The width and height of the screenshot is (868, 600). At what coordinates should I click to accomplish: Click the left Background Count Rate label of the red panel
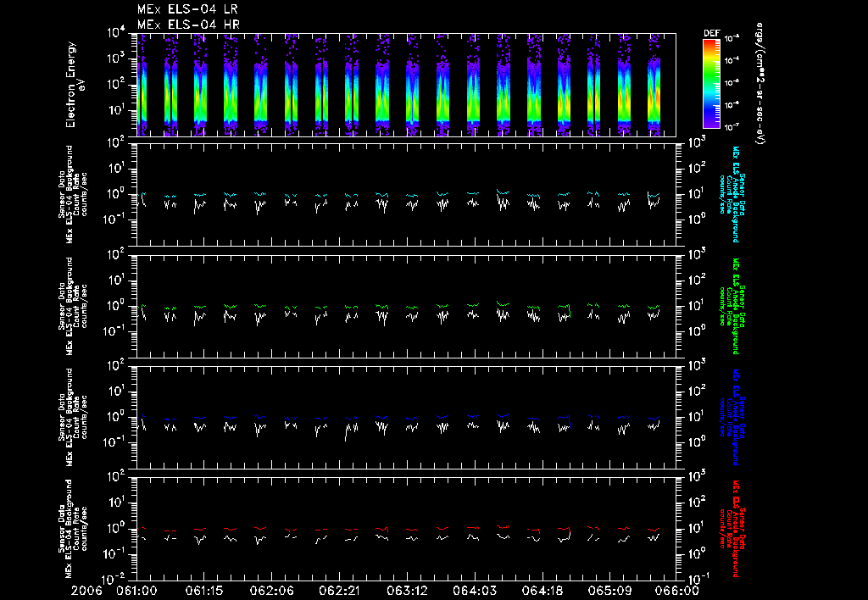tap(73, 529)
